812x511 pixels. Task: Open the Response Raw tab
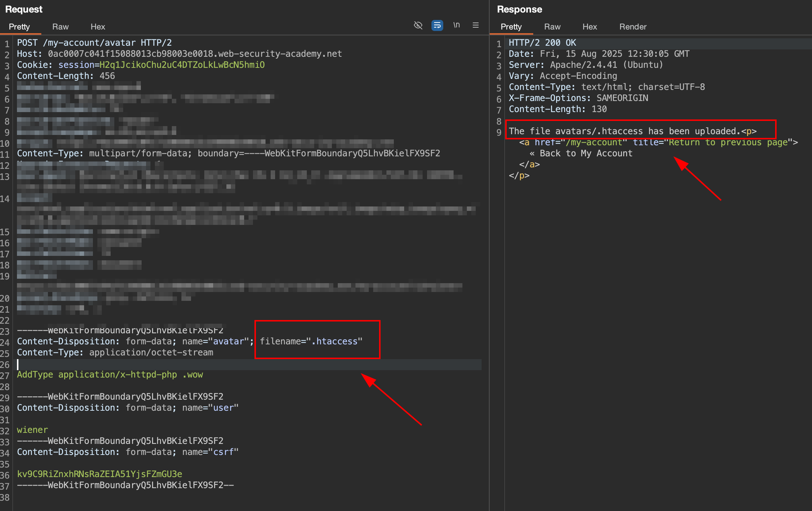552,27
